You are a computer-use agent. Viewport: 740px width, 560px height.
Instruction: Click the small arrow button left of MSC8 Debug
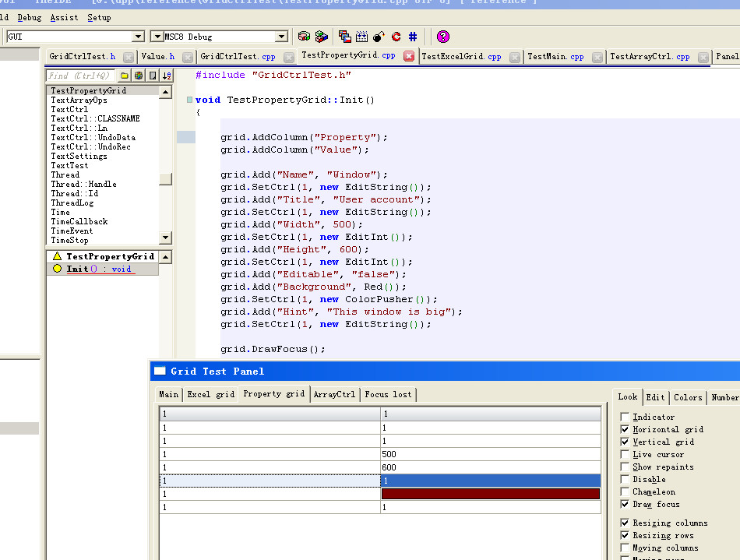pyautogui.click(x=156, y=37)
